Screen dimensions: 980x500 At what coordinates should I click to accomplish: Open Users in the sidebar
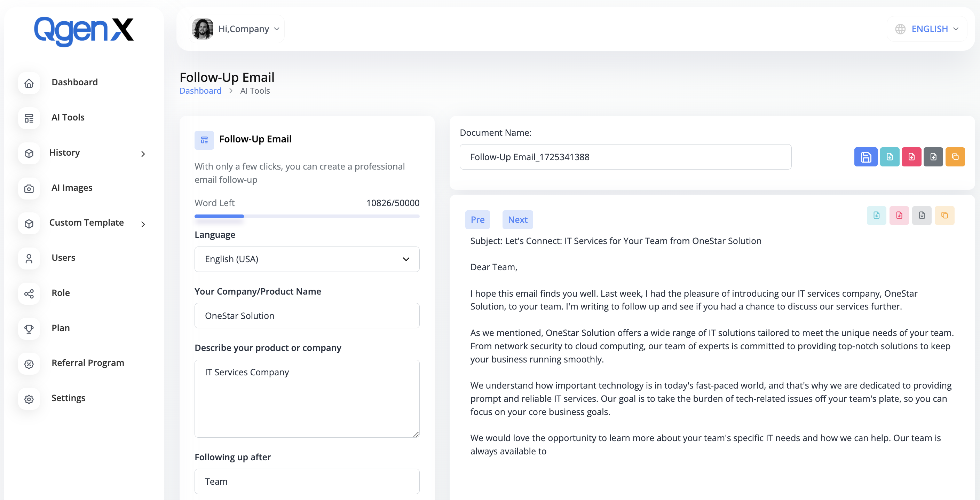click(64, 258)
